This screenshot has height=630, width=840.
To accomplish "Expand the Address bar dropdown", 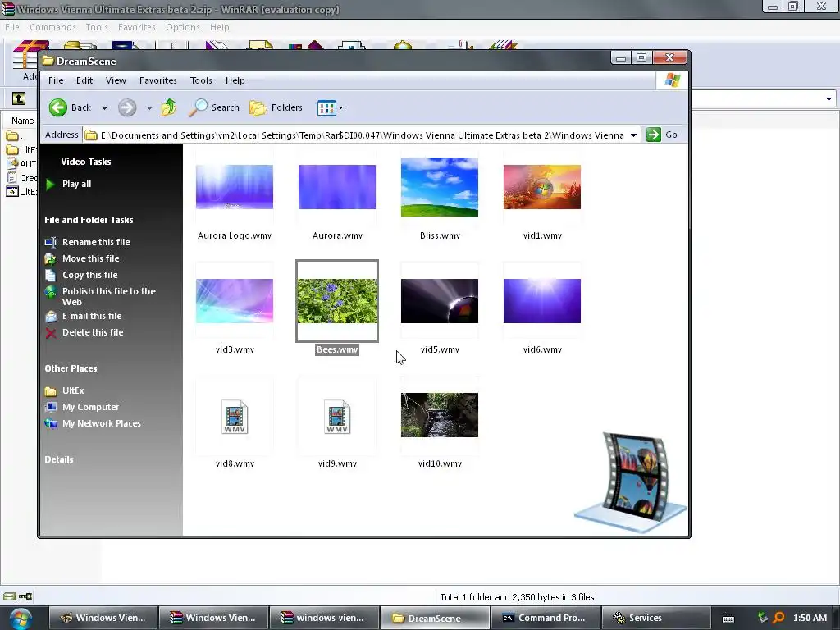I will (634, 135).
